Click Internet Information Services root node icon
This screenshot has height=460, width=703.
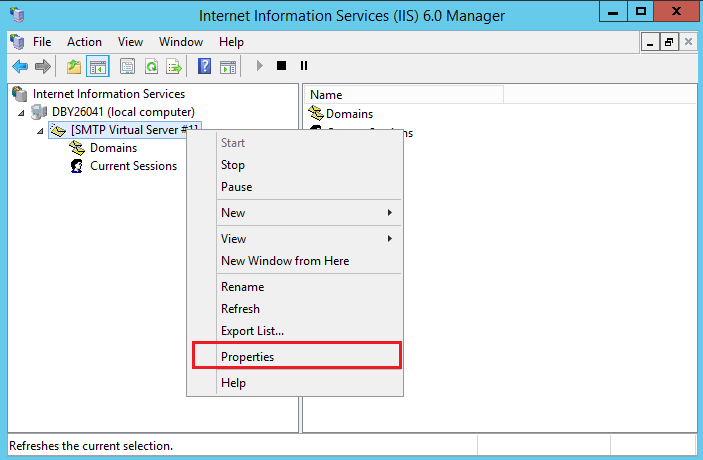pos(19,94)
